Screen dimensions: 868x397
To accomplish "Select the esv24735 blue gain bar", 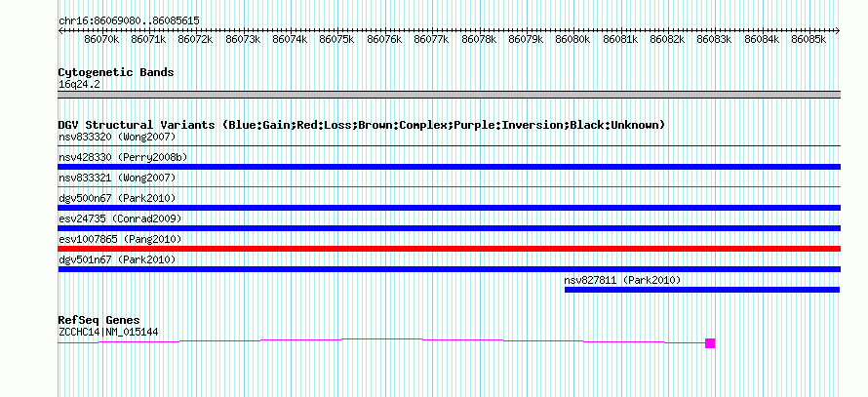I will (449, 228).
